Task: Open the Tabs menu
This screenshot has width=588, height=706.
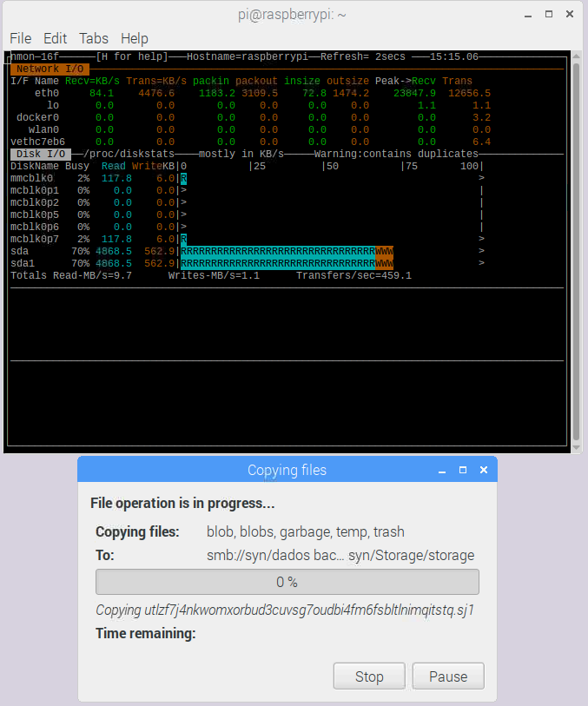Action: (94, 38)
